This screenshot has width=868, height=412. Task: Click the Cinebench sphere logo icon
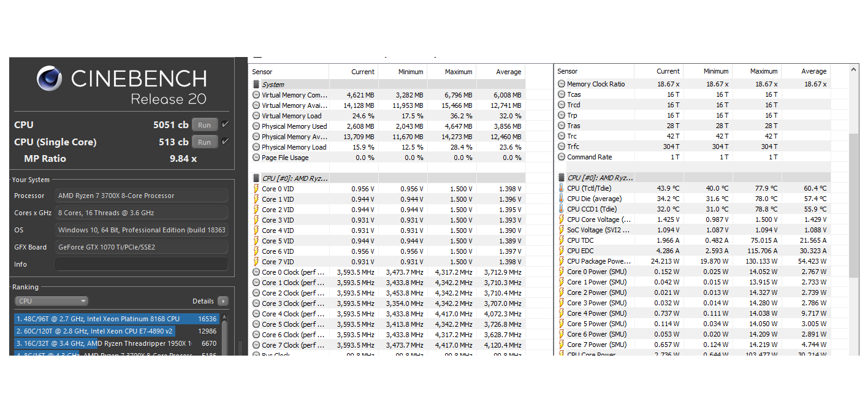50,78
